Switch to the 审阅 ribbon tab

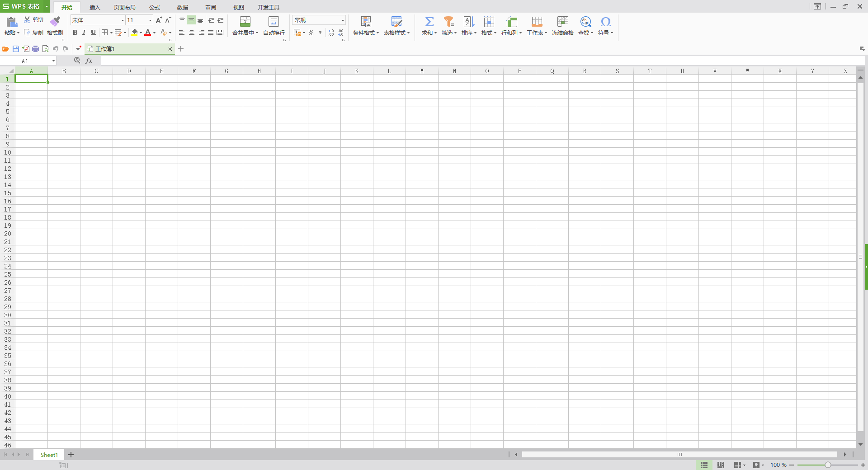pyautogui.click(x=211, y=7)
